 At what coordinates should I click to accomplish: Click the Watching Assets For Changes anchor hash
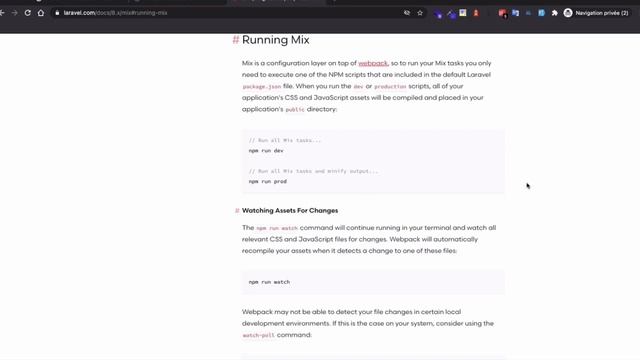click(x=237, y=211)
